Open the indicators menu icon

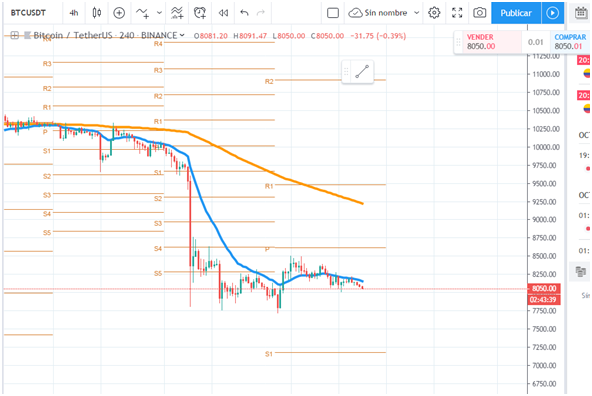tap(142, 13)
